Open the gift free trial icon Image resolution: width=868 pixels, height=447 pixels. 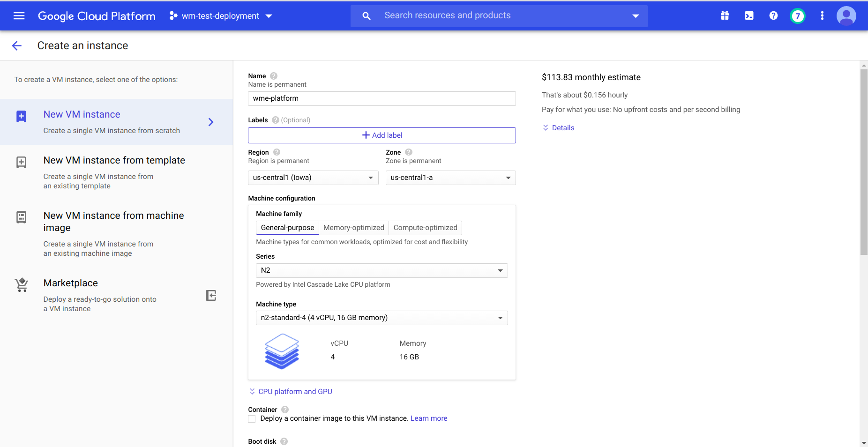point(725,16)
